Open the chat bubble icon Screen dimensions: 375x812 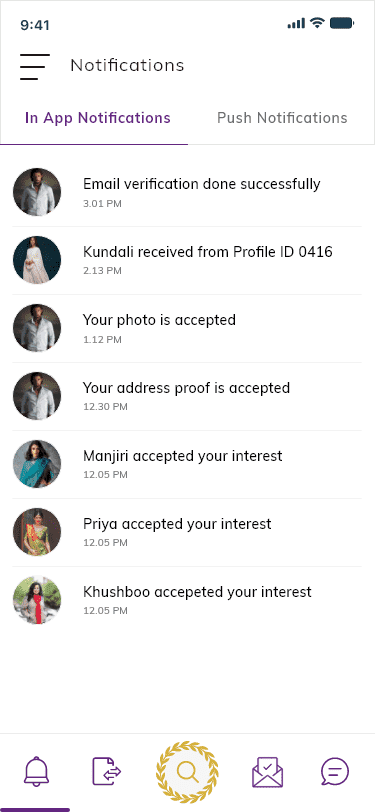335,772
